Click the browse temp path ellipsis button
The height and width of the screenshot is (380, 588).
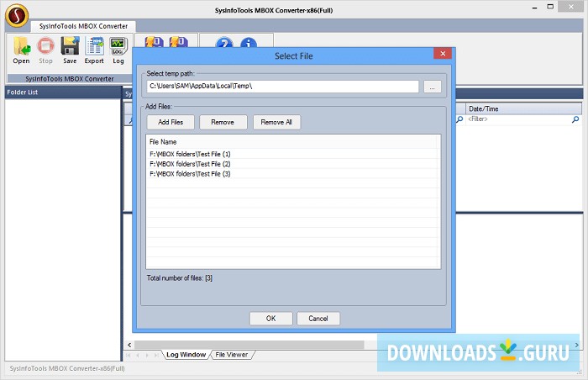[433, 87]
